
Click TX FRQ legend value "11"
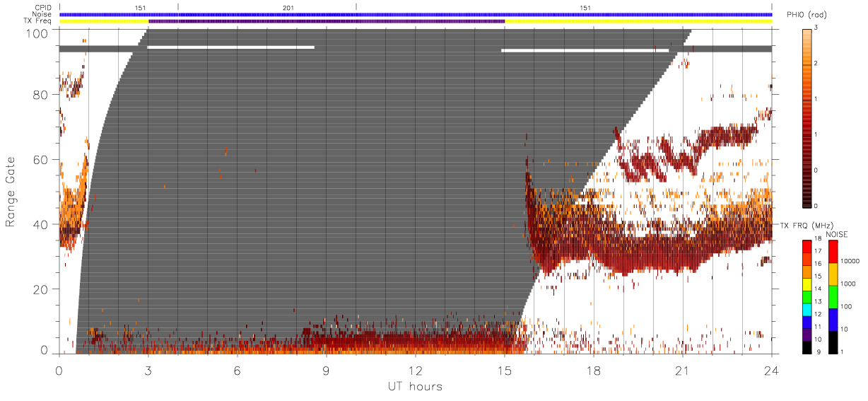[x=819, y=327]
